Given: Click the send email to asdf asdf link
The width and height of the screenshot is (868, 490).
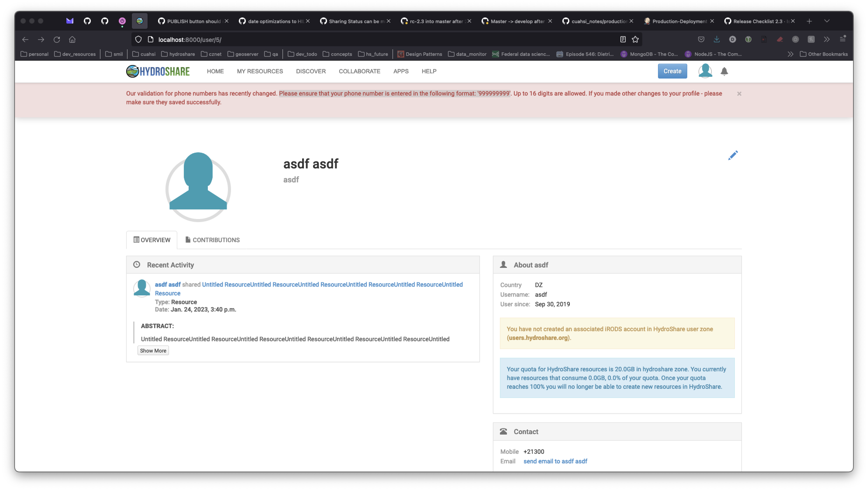Looking at the screenshot, I should [x=555, y=461].
